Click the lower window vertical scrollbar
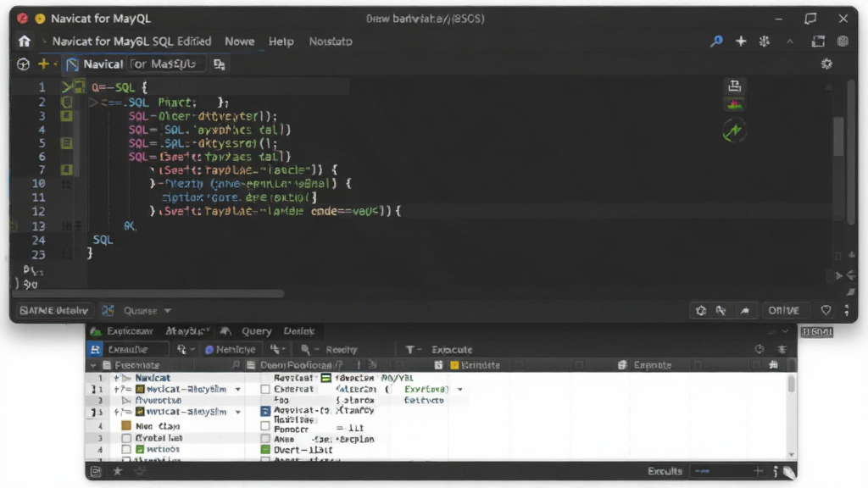Screen dimensions: 868x488 point(791,384)
